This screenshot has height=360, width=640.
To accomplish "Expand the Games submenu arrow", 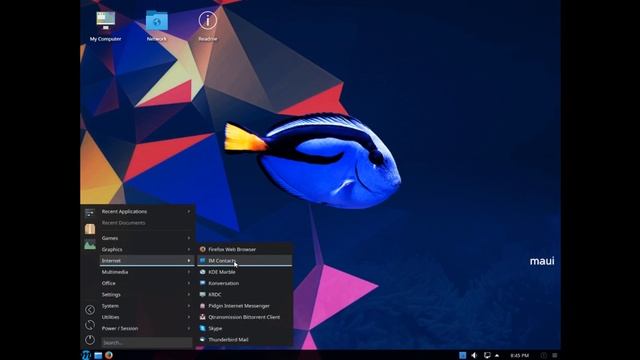I will click(189, 238).
